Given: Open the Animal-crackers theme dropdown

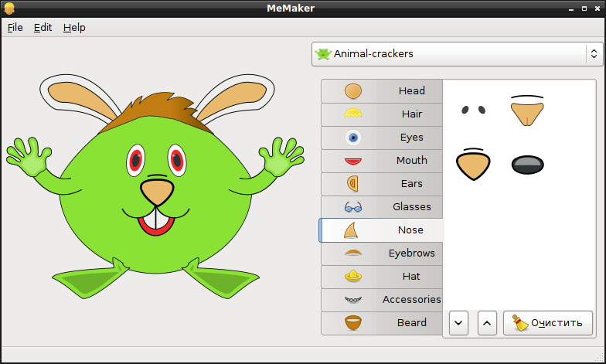Looking at the screenshot, I should [x=458, y=54].
